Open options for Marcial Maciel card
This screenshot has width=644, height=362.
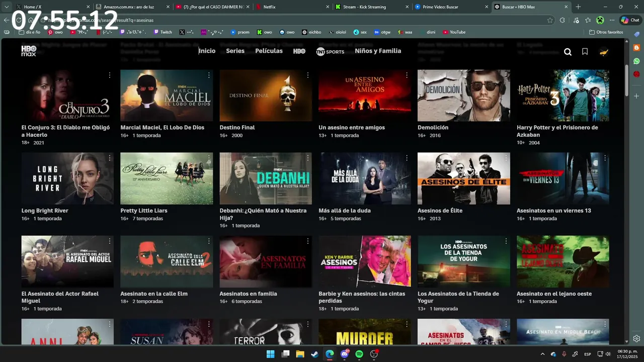point(209,75)
